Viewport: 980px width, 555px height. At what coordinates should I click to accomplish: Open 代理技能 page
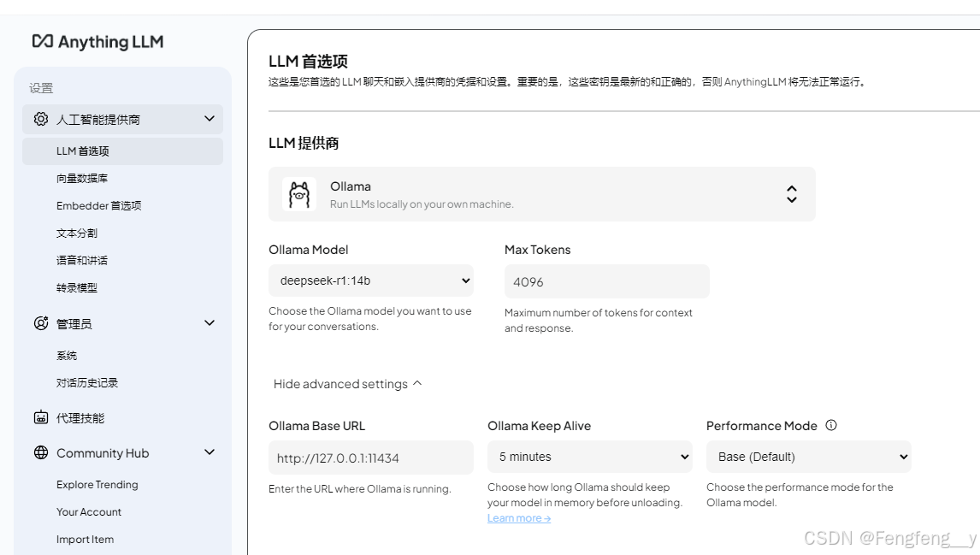pyautogui.click(x=80, y=418)
